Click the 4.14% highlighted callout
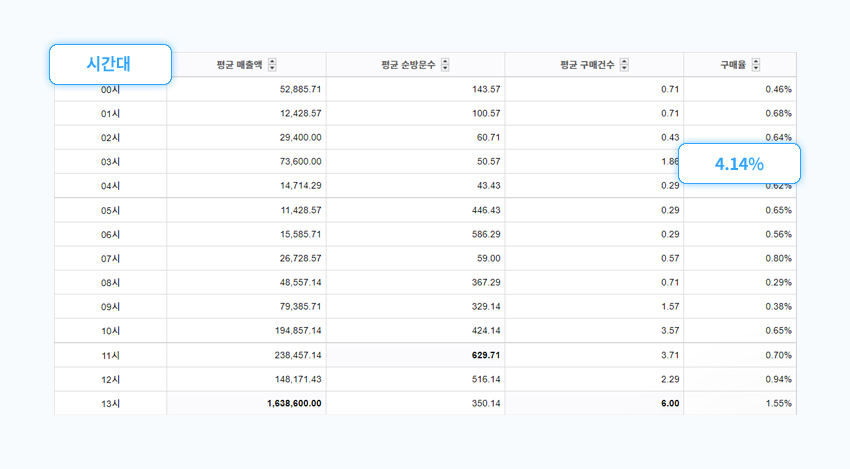Screen dimensions: 850x469 (x=739, y=164)
